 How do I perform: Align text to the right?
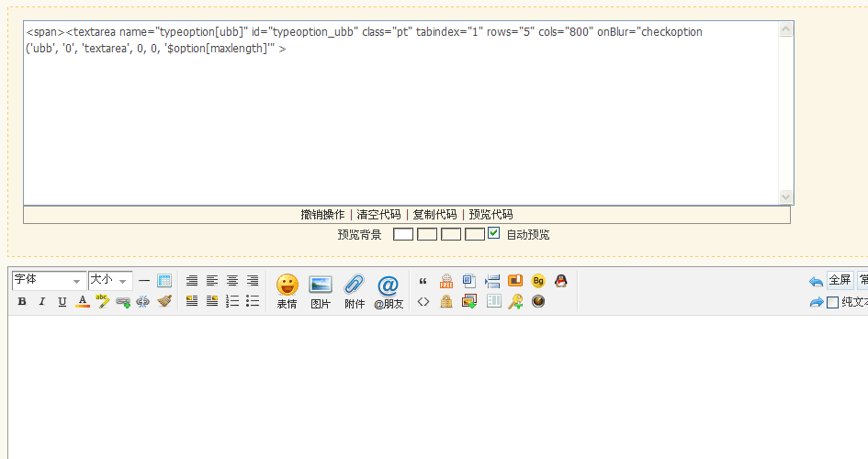(x=253, y=280)
